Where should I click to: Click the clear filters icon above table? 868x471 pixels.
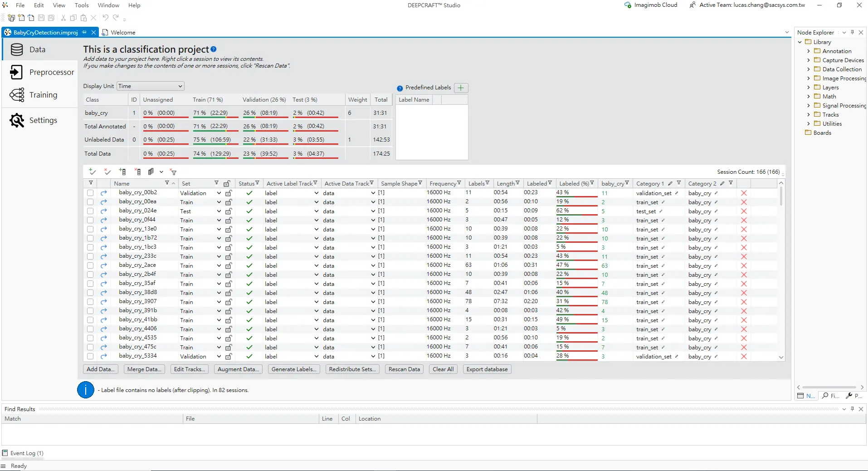click(173, 172)
